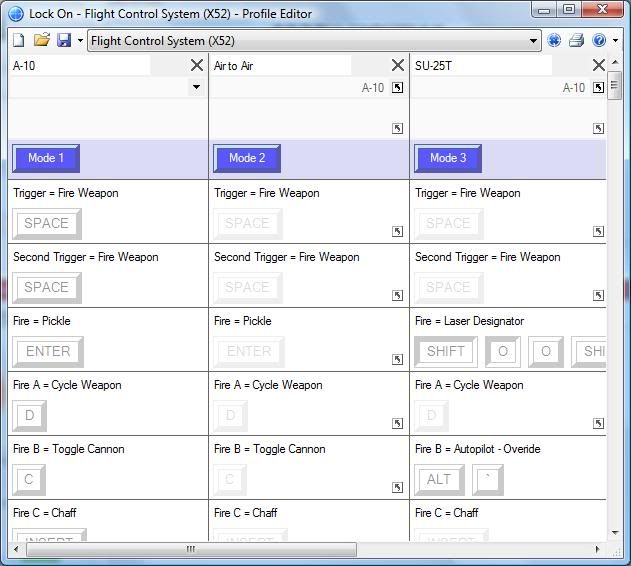Remove the Air to Air column
Viewport: 631px width, 566px height.
click(398, 66)
